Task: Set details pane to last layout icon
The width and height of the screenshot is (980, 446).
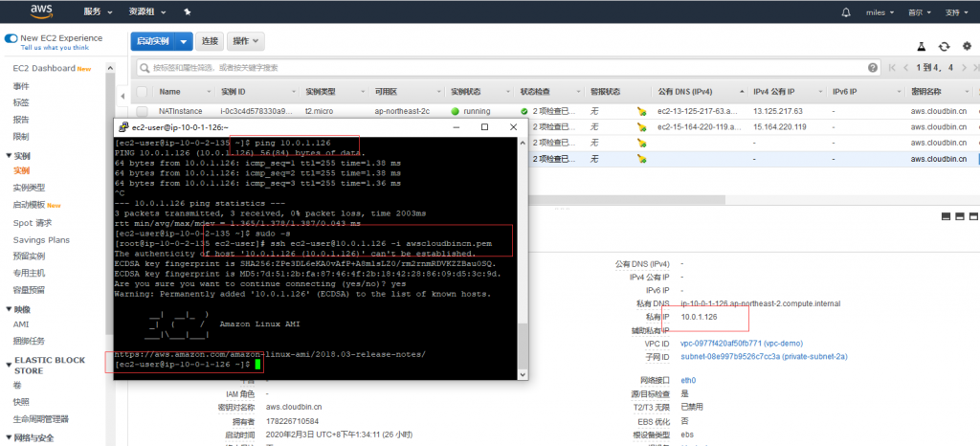Action: 973,216
